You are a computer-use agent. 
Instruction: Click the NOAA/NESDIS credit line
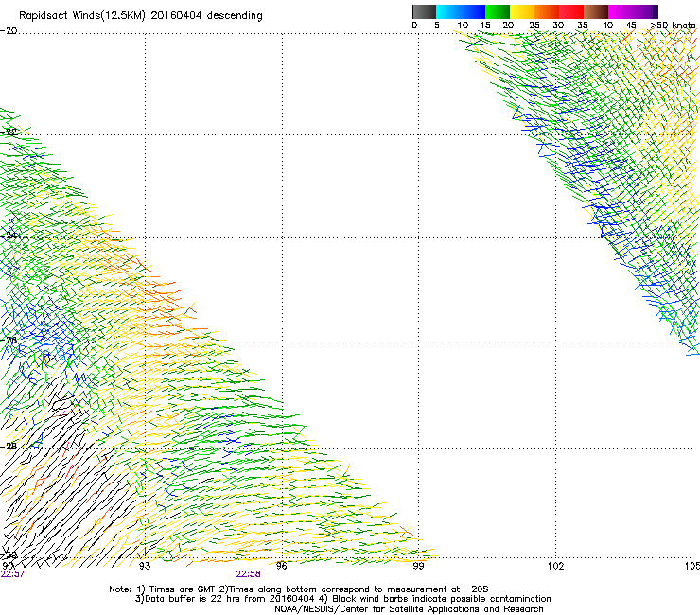pyautogui.click(x=409, y=608)
